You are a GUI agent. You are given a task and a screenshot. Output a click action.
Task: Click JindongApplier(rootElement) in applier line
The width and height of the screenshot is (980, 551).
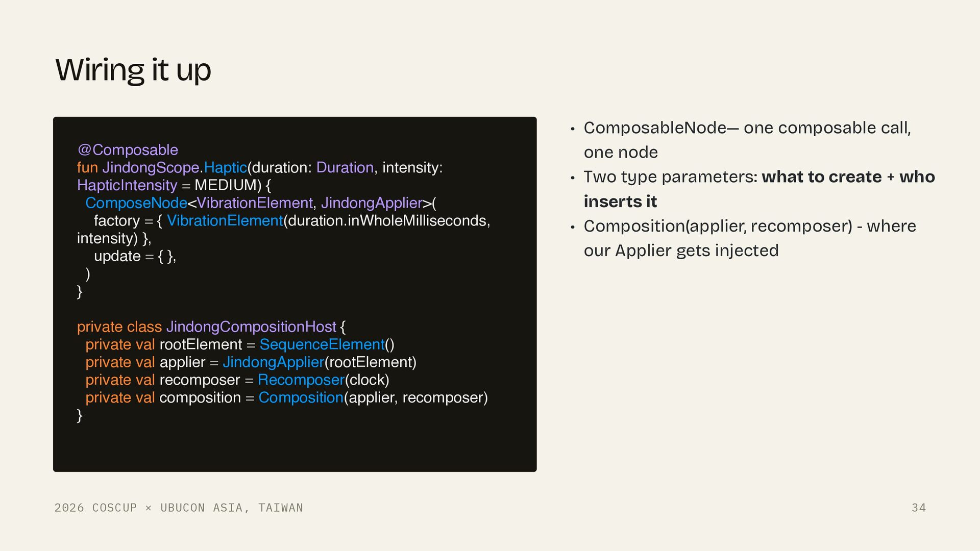point(320,362)
